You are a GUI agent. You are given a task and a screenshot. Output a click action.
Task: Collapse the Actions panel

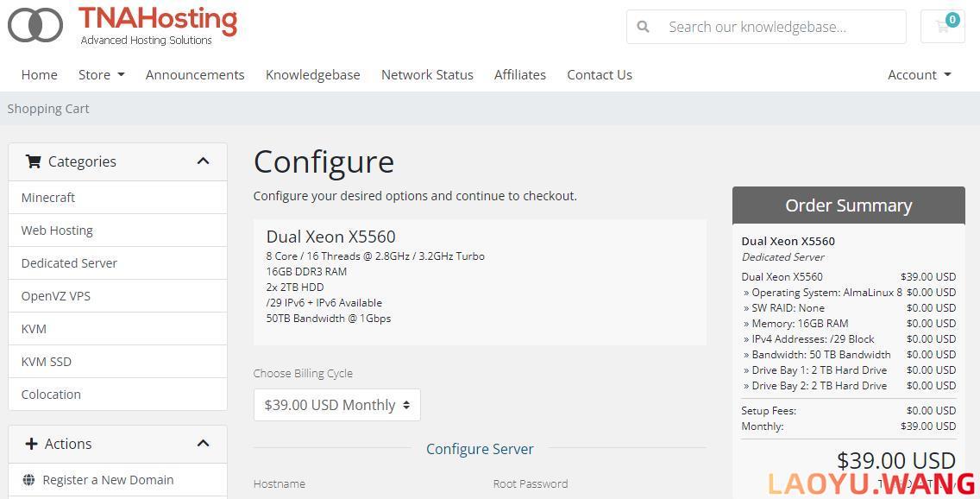203,444
